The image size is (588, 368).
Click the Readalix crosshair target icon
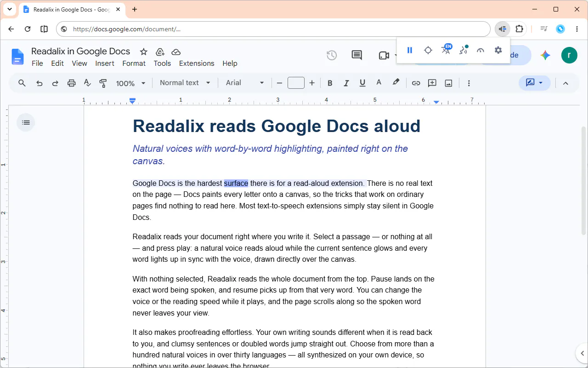coord(428,50)
